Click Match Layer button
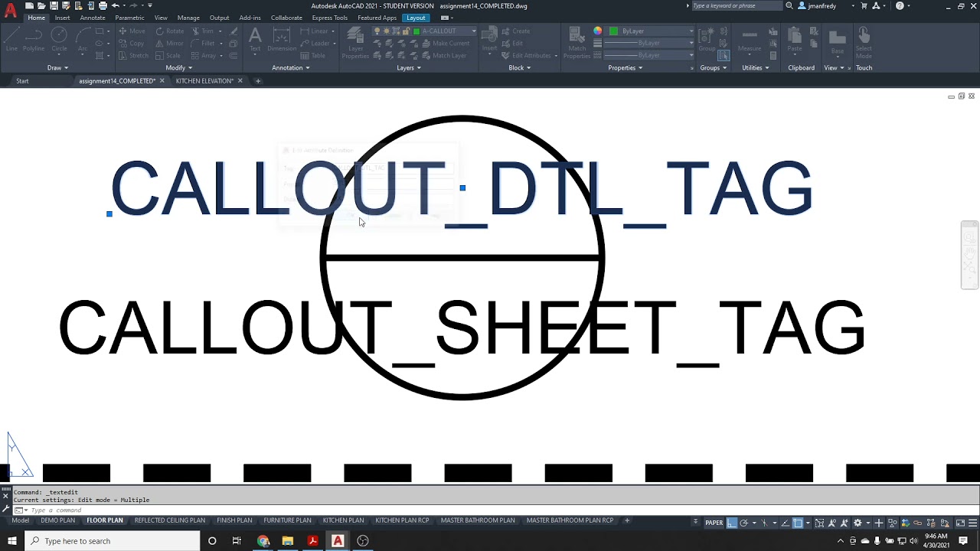 [444, 56]
